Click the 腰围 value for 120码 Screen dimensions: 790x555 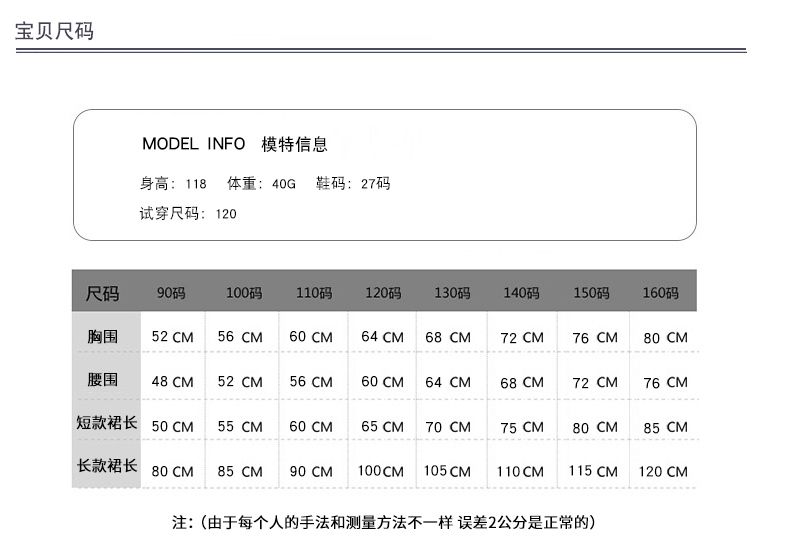[383, 382]
